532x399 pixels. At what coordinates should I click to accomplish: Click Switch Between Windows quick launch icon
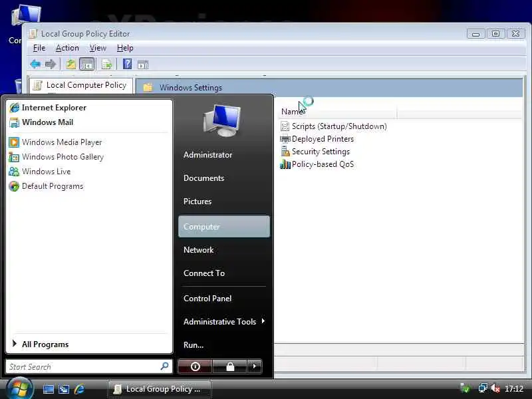tap(64, 389)
